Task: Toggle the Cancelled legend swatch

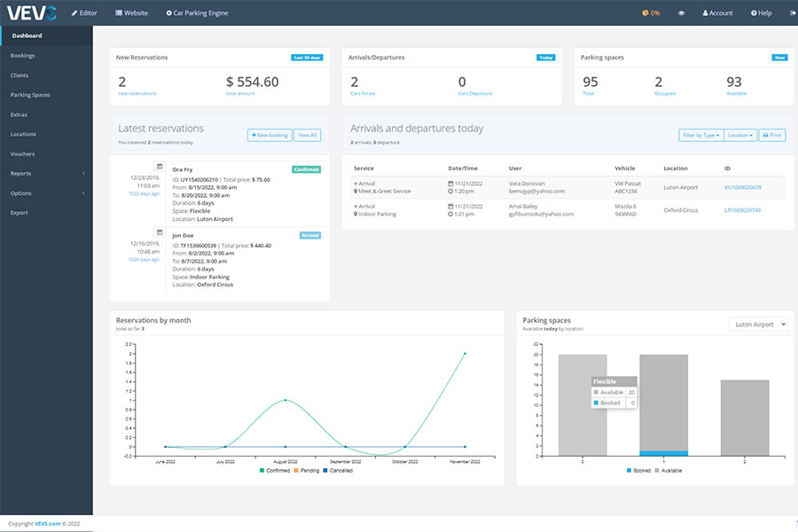Action: click(325, 471)
